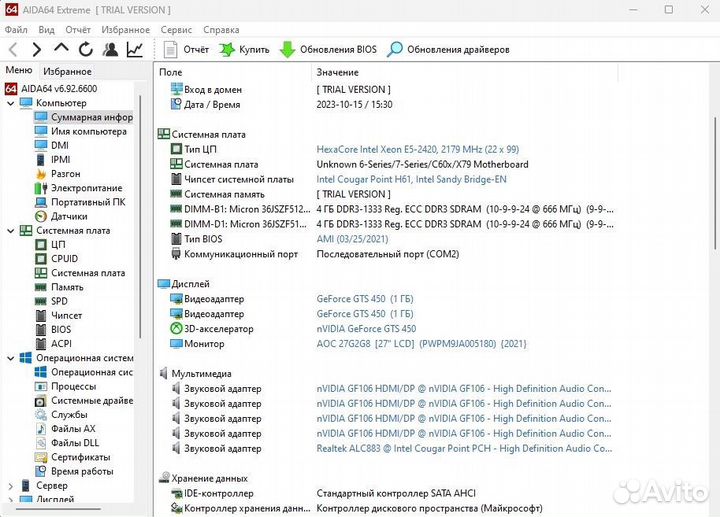
Task: Open the graph chart tool
Action: (x=135, y=49)
